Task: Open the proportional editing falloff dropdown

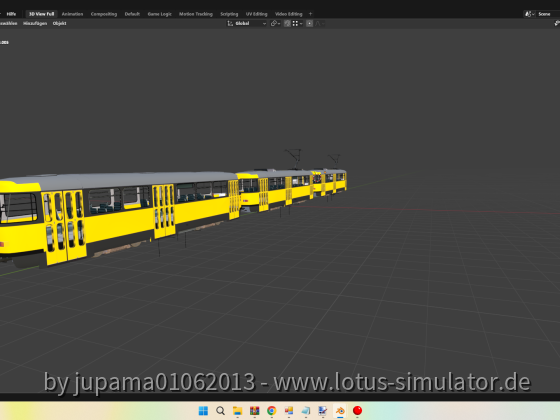Action: 320,23
